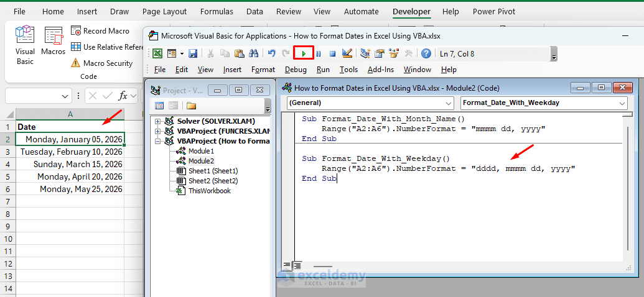The height and width of the screenshot is (297, 644).
Task: Click the Break pause icon
Action: tap(319, 53)
